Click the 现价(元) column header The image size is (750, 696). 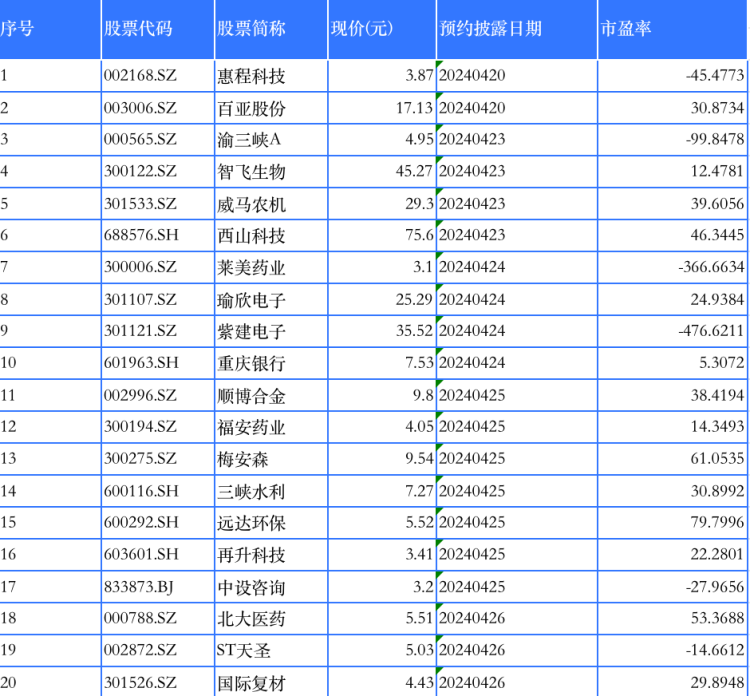(382, 29)
